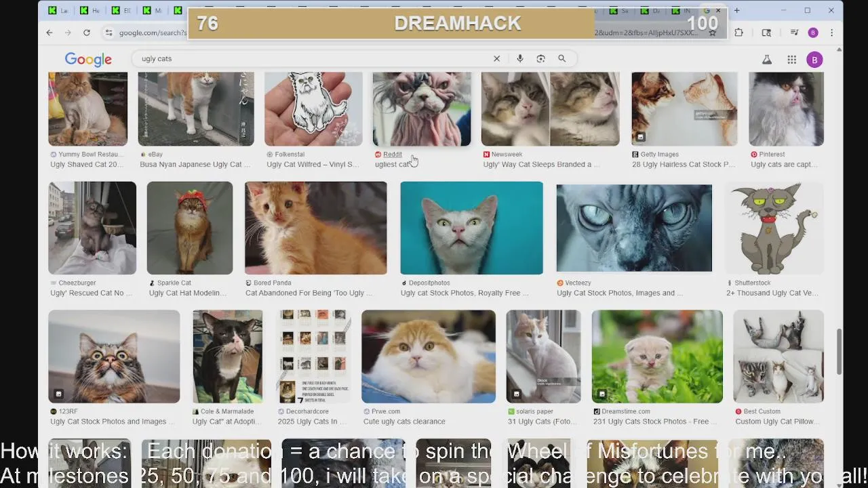
Task: Open a new browser tab
Action: pos(737,11)
